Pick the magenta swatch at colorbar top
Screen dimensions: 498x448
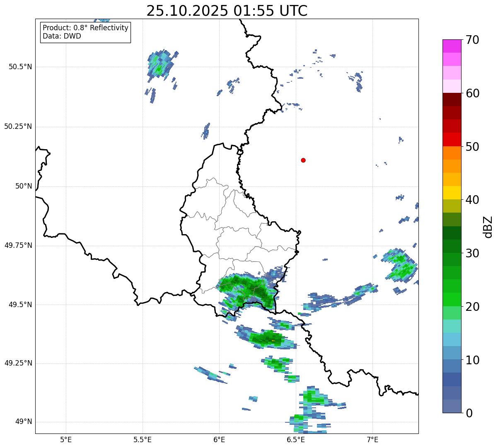click(452, 46)
